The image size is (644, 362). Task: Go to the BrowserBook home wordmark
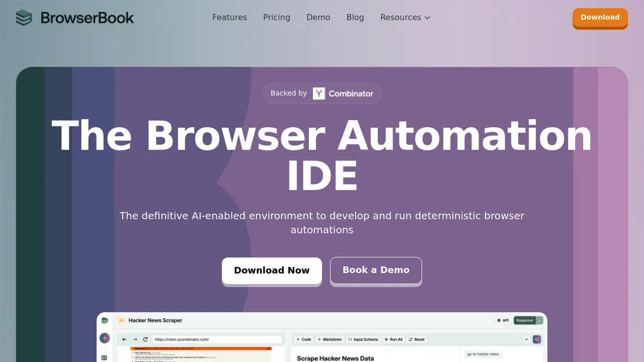click(87, 18)
